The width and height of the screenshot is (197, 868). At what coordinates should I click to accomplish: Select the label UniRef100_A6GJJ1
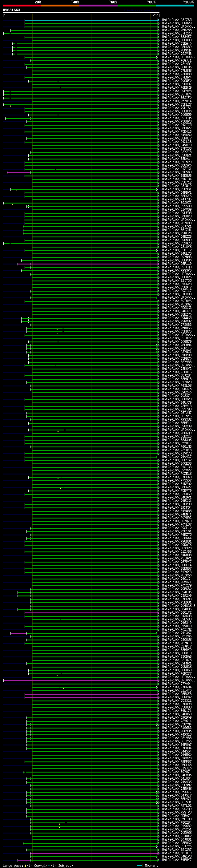click(177, 61)
